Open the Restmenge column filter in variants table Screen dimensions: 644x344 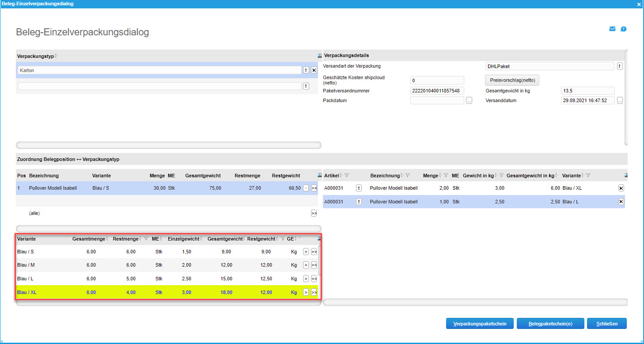[146, 239]
